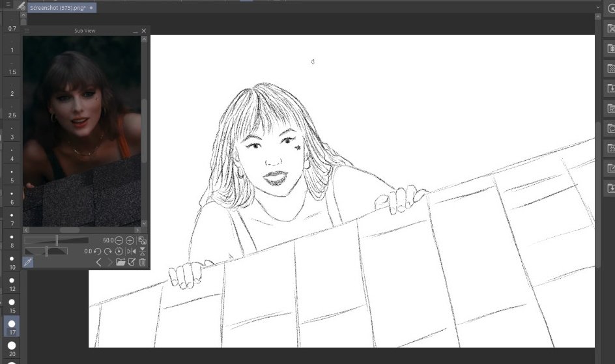Open the top dock icon with arrow cursor
This screenshot has width=615, height=364.
(610, 8)
